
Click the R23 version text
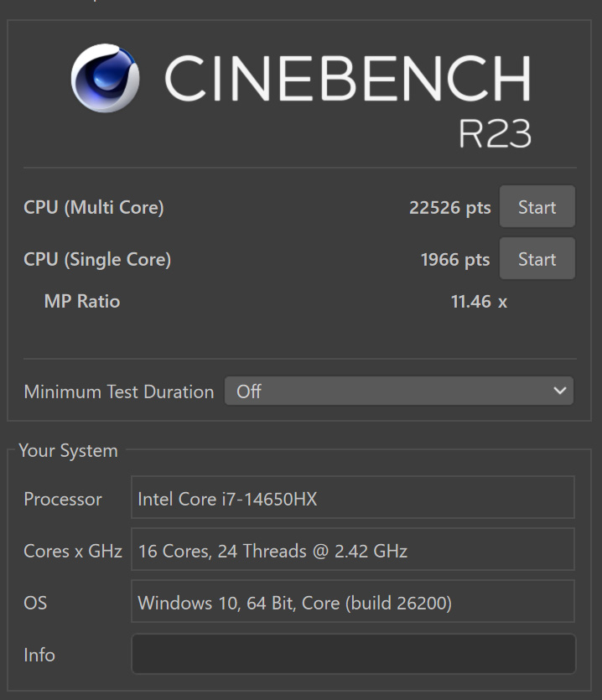tap(495, 134)
